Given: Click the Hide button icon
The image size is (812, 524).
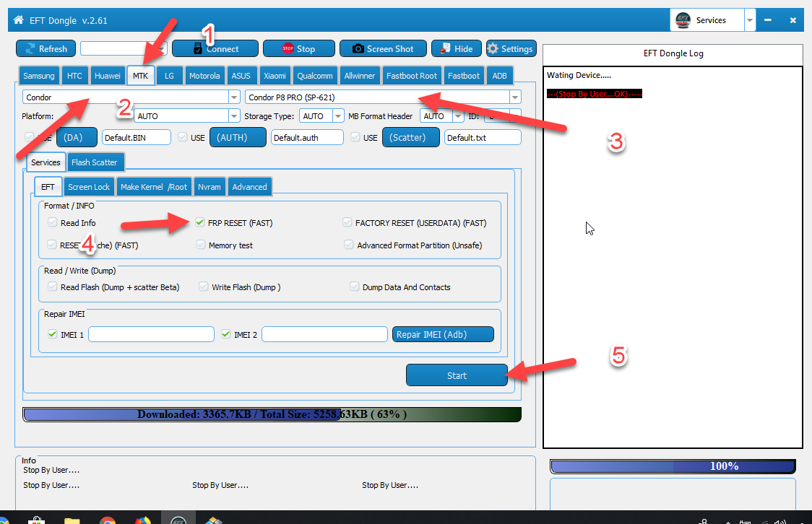Looking at the screenshot, I should [445, 48].
